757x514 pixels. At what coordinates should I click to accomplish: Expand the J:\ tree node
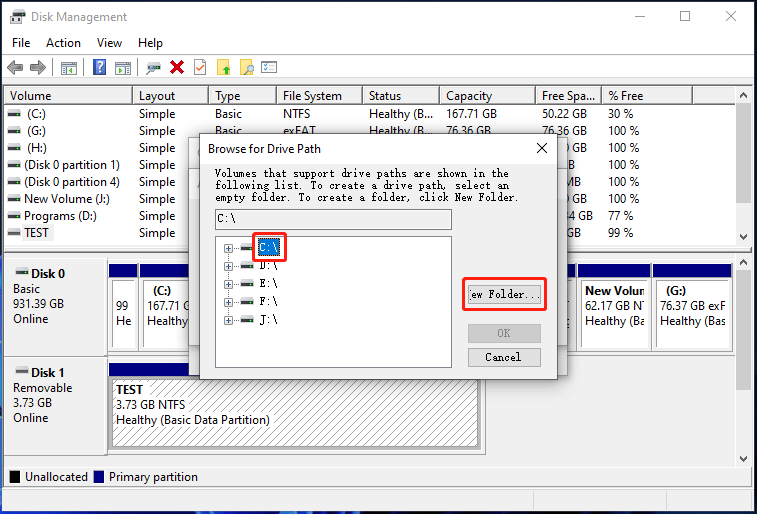pyautogui.click(x=228, y=320)
